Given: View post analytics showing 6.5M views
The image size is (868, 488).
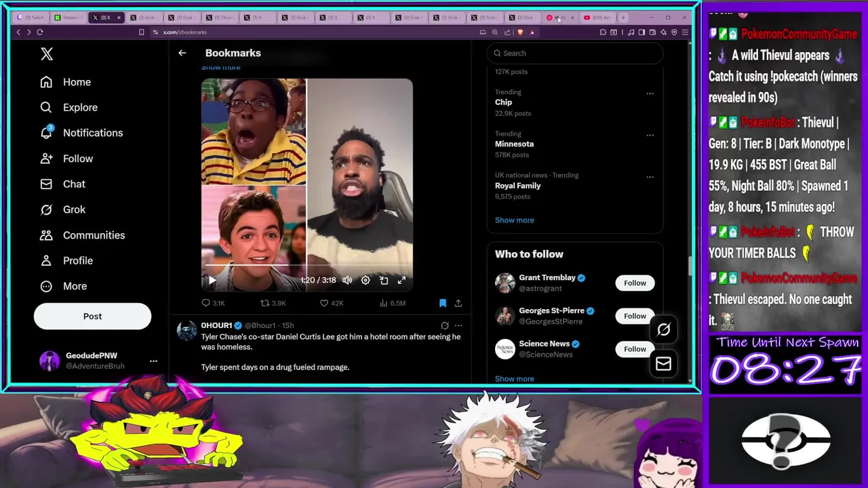Looking at the screenshot, I should coord(393,303).
